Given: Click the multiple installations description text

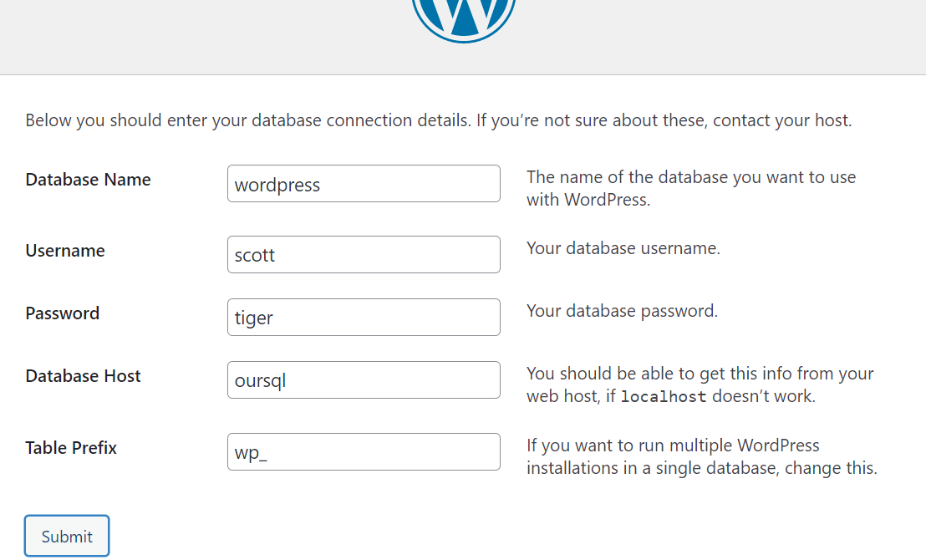Looking at the screenshot, I should pyautogui.click(x=701, y=456).
